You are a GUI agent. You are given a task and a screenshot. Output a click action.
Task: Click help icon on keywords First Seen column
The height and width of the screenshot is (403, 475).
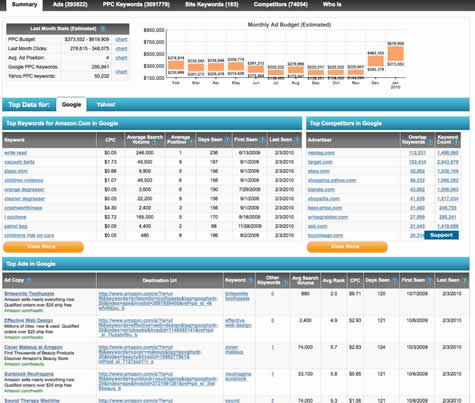coord(262,140)
